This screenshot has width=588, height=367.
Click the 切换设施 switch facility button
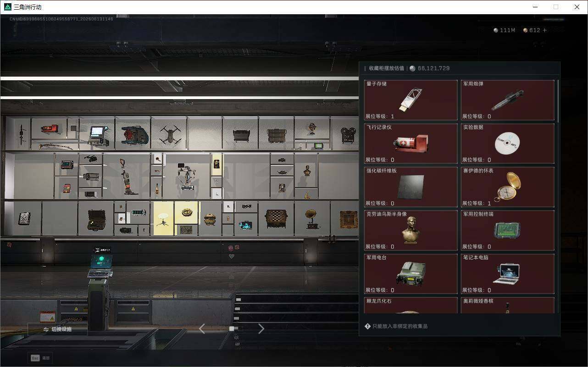[58, 329]
